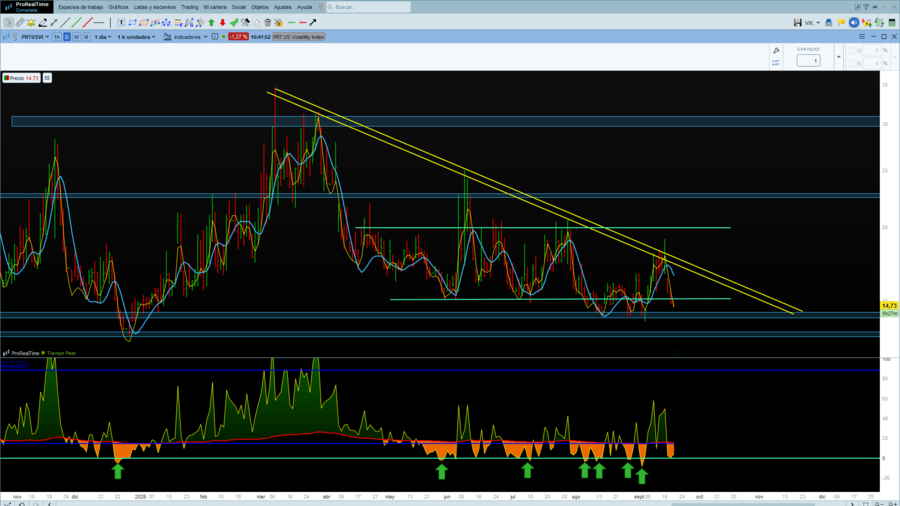Open the Trading menu
Viewport: 900px width, 506px height.
click(189, 7)
